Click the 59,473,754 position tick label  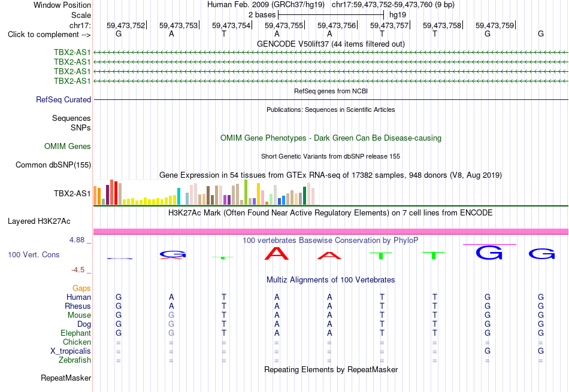click(x=231, y=25)
